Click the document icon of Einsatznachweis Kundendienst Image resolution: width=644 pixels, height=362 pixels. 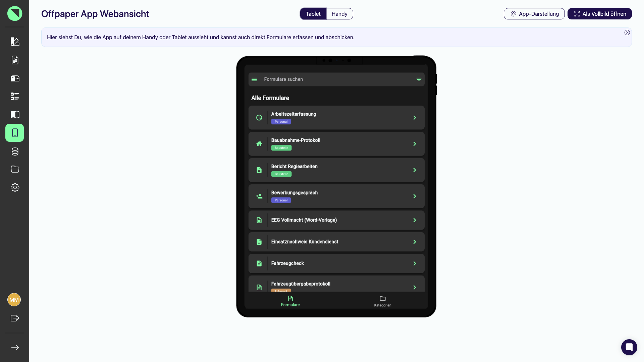click(x=259, y=242)
